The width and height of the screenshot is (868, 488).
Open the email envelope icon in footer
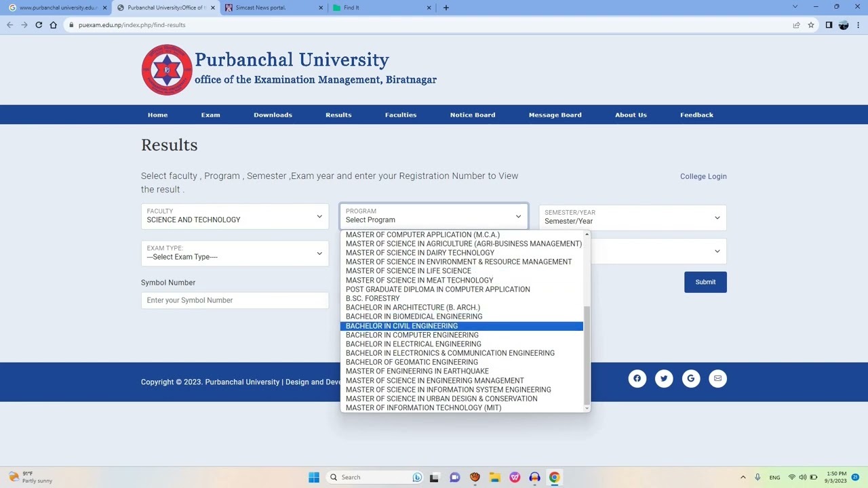coord(717,378)
